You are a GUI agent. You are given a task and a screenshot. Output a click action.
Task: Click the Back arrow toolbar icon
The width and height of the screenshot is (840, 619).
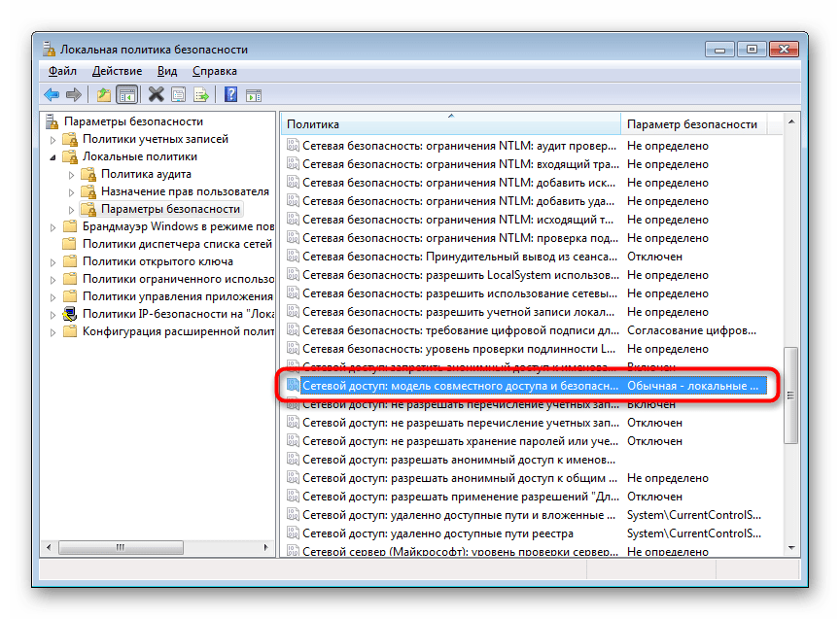coord(52,94)
